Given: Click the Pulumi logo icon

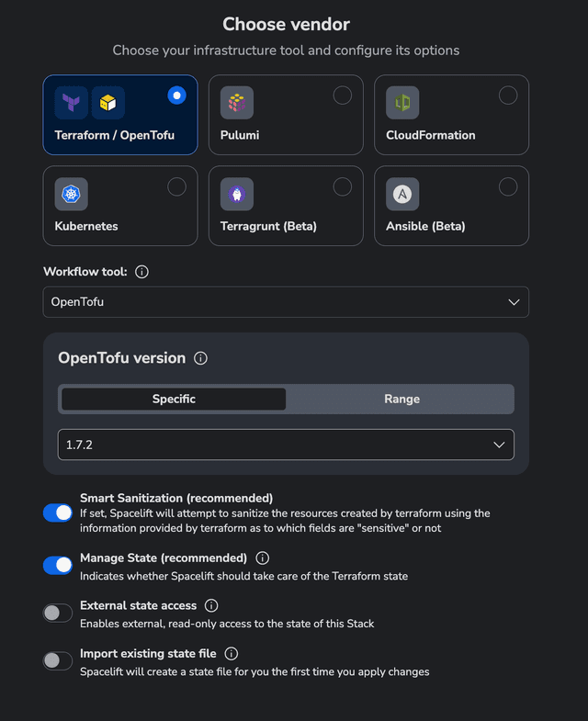Looking at the screenshot, I should pos(237,103).
